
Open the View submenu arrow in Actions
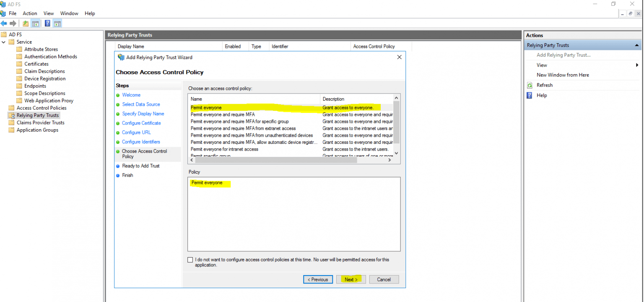click(637, 65)
